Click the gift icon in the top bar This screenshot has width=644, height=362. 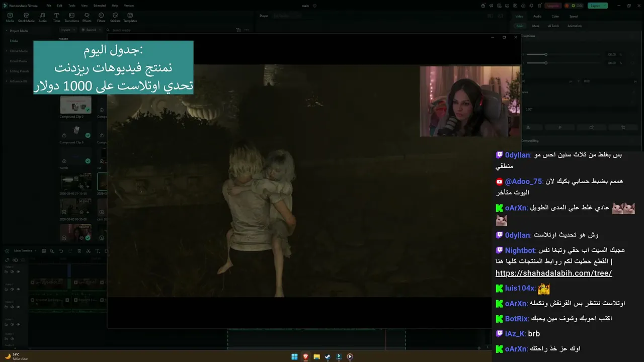(x=484, y=6)
